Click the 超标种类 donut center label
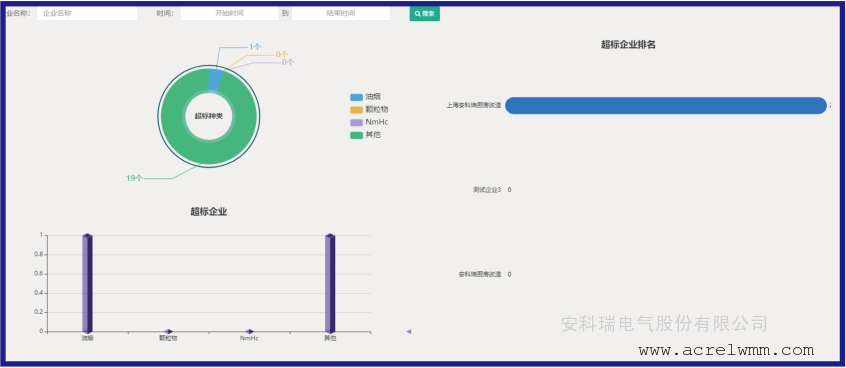Viewport: 846px width, 368px height. pos(209,116)
